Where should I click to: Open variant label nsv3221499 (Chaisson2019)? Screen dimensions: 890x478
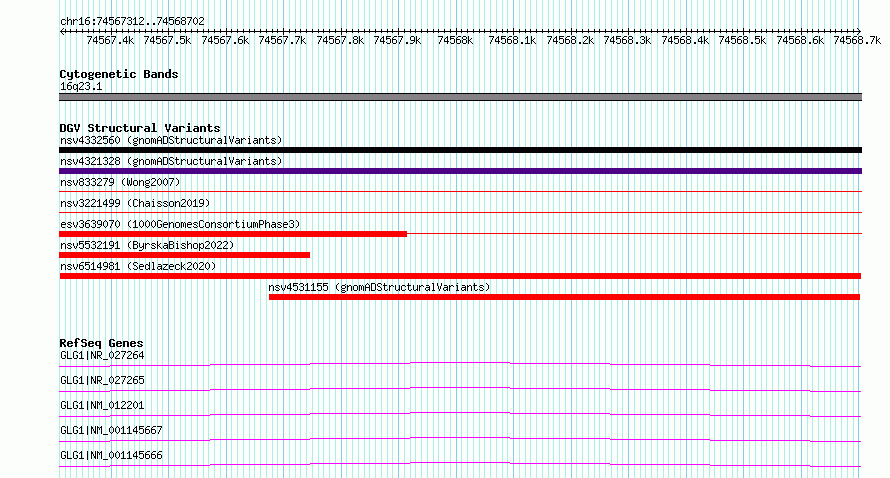coord(135,203)
